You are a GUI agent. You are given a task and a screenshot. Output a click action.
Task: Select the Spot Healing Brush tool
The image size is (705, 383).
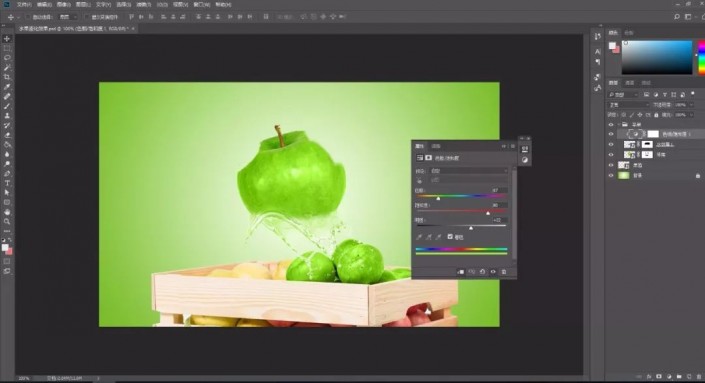pyautogui.click(x=7, y=96)
